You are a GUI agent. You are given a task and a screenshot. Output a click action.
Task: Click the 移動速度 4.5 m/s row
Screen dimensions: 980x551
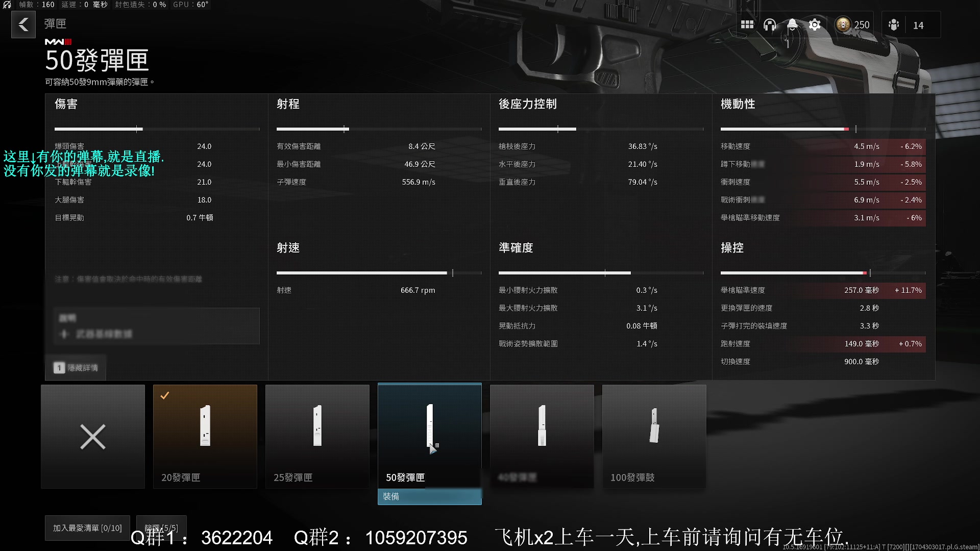point(823,146)
